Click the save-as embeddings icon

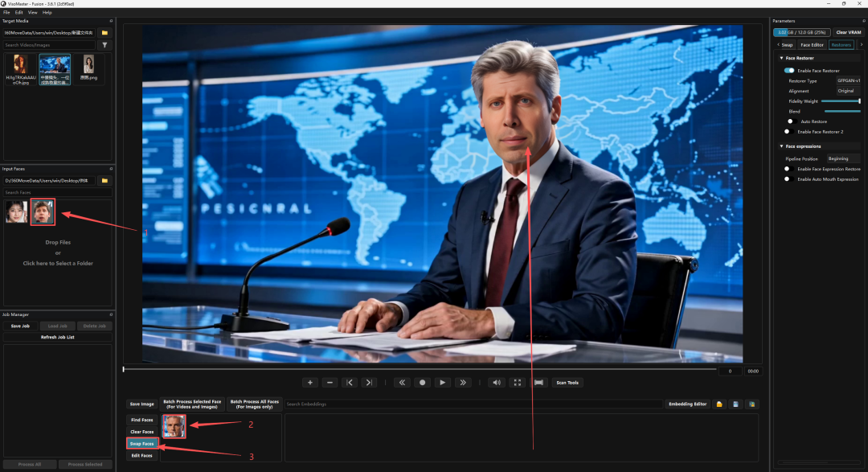[751, 404]
